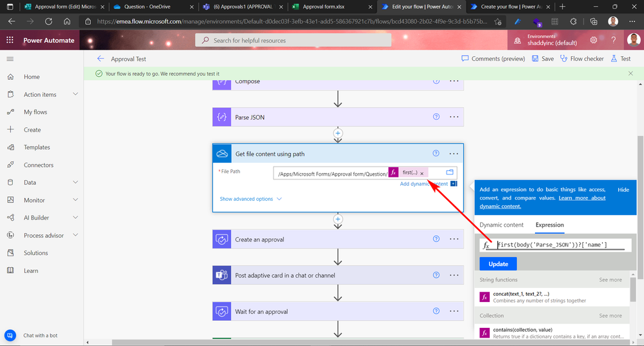Click the Update expression button

click(498, 264)
